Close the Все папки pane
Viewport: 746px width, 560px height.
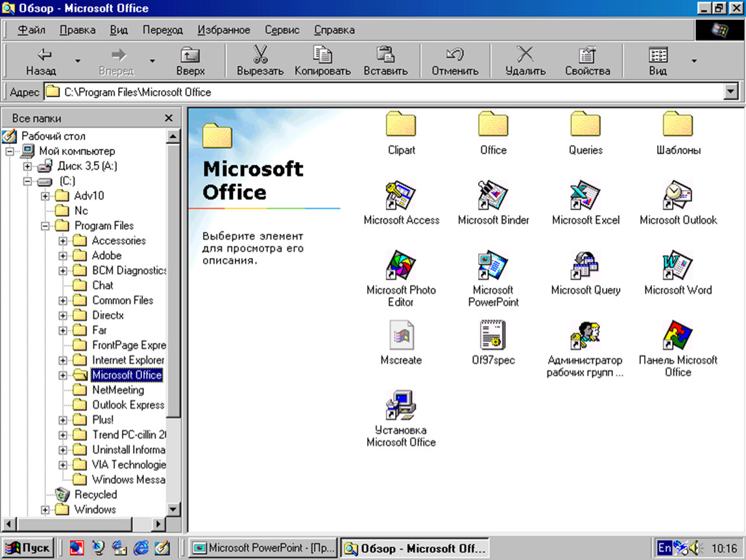[169, 118]
